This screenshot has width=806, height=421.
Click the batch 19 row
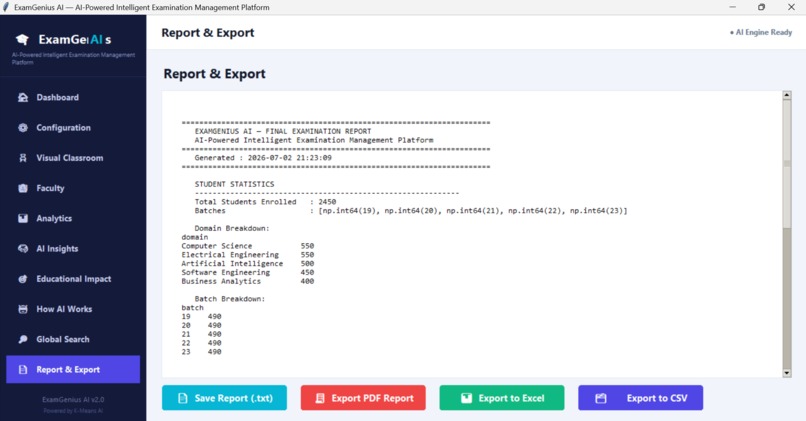click(x=202, y=317)
